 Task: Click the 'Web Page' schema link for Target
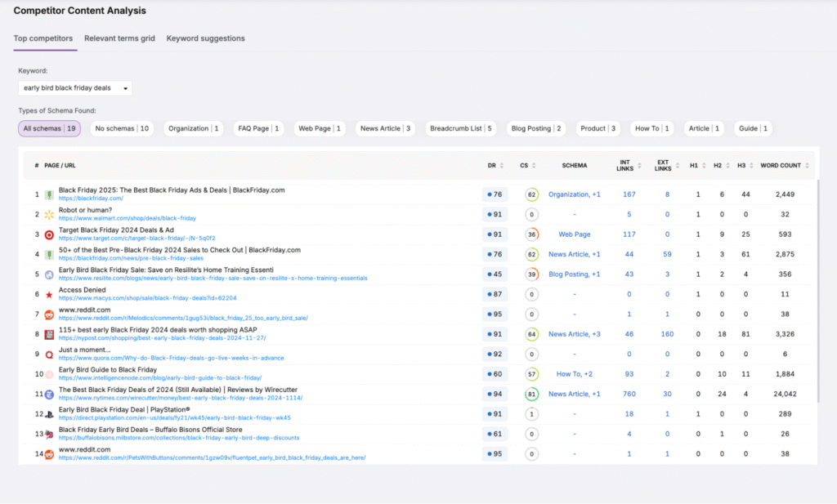point(575,234)
